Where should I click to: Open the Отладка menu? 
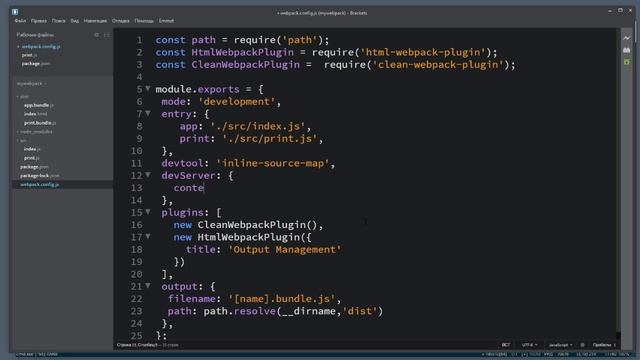120,21
